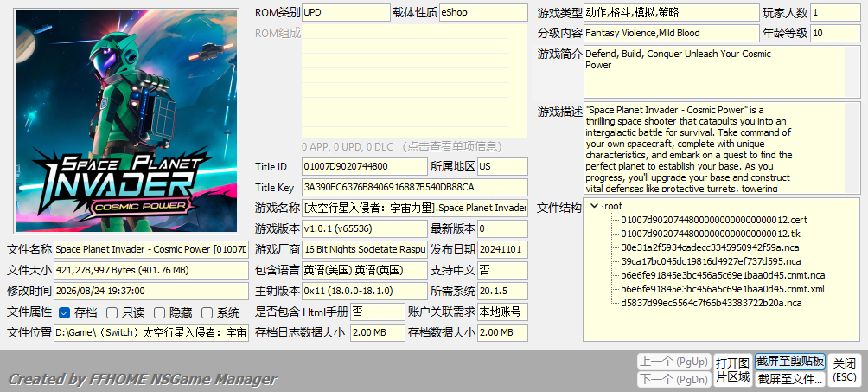Select 39ca17bc045dc19816d4927ef737d595.nca entry
Viewport: 868px width, 392px height.
[x=711, y=261]
